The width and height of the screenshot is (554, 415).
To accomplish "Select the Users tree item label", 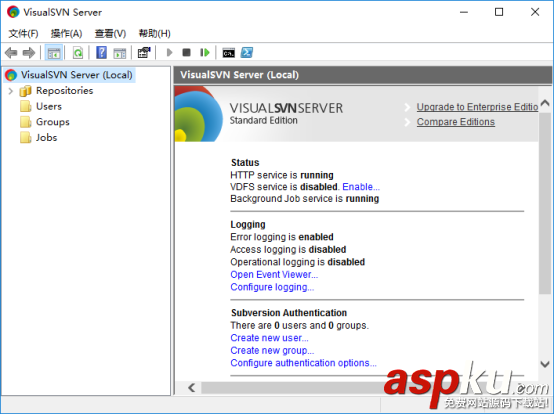I will point(49,106).
